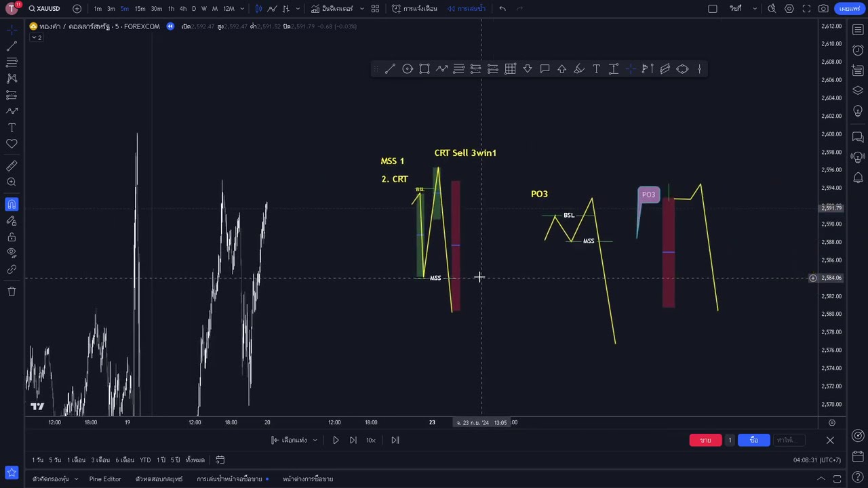Image resolution: width=868 pixels, height=488 pixels.
Task: Open the strategy tester (ตัวทดสอบกลยุทธ์) tab
Action: point(159,479)
